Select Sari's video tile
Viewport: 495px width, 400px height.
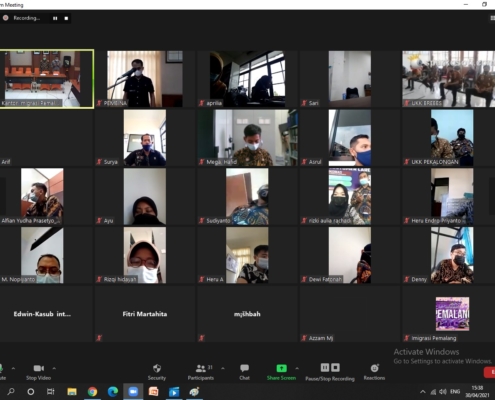(350, 79)
